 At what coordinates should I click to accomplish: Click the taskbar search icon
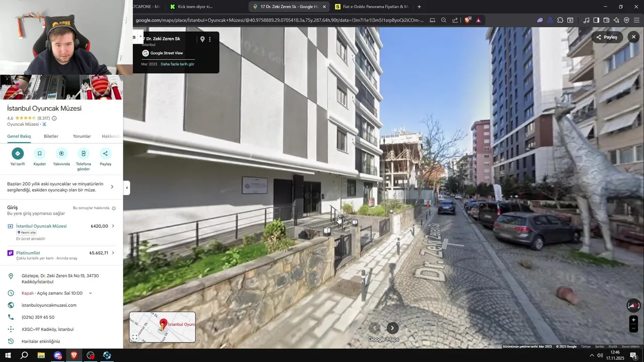pyautogui.click(x=24, y=355)
